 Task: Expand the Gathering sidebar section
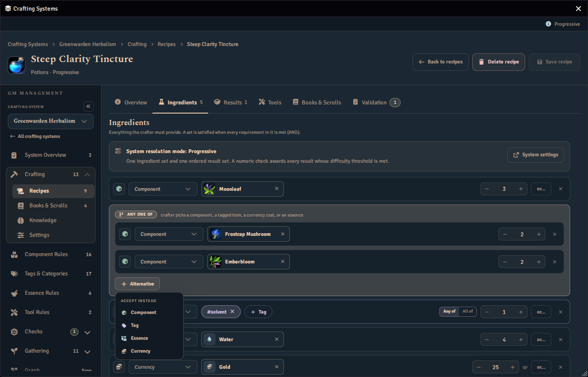tap(87, 351)
